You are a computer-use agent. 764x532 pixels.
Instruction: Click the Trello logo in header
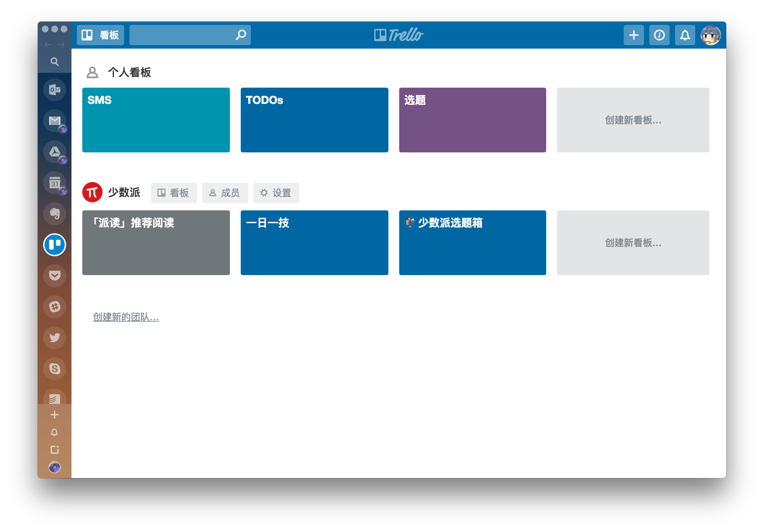[399, 35]
